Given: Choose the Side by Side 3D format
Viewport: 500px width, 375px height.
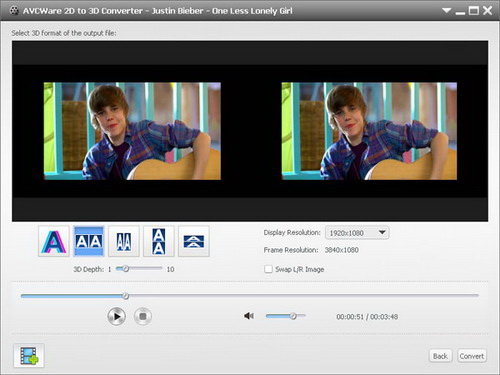Looking at the screenshot, I should [89, 241].
